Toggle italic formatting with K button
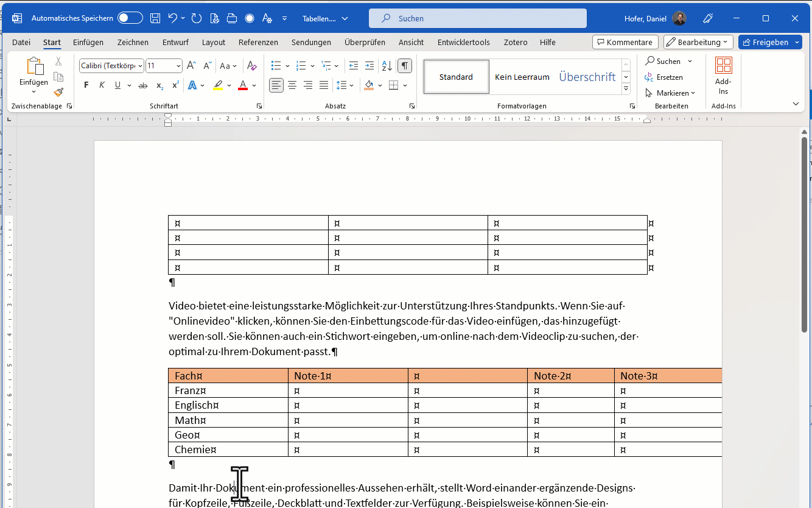Viewport: 812px width, 508px height. click(102, 85)
